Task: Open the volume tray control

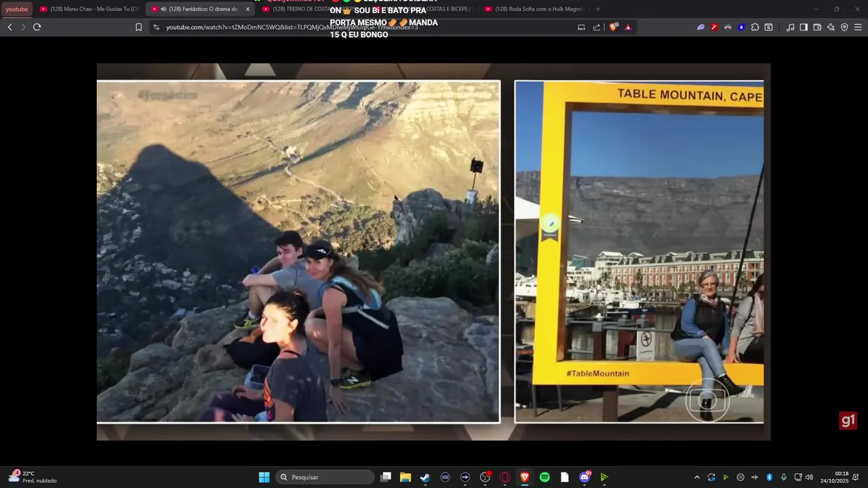Action: point(809,477)
